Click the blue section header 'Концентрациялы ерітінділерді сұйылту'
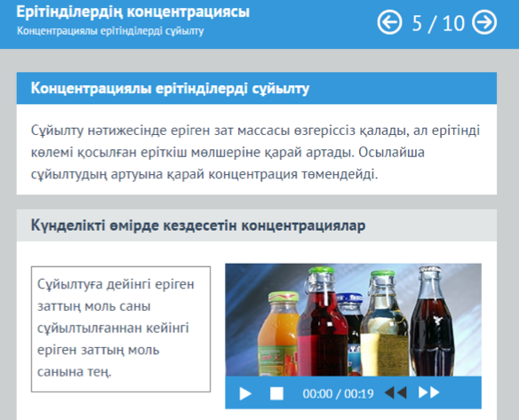The image size is (519, 420). point(257,88)
